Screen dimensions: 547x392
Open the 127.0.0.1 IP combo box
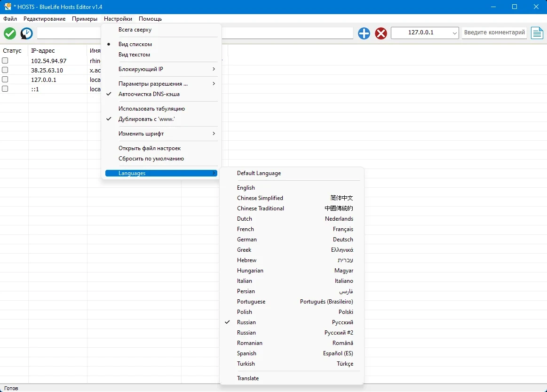[425, 32]
